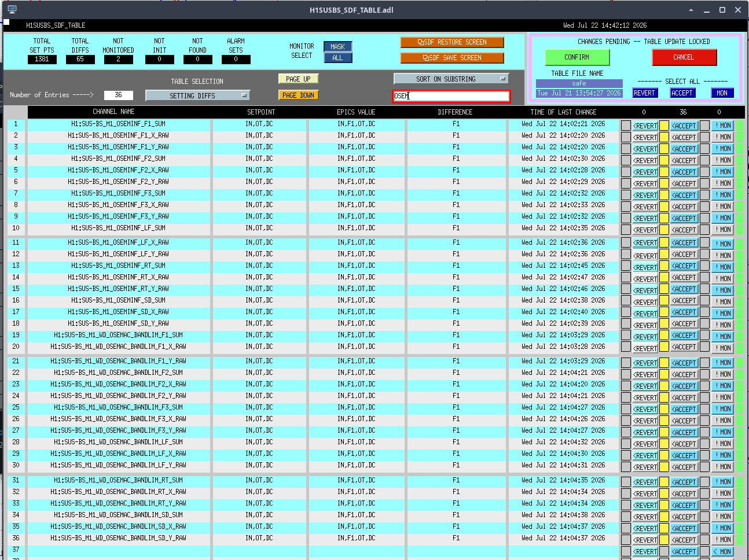Toggle < MON on empty row 37
Image resolution: width=749 pixels, height=560 pixels.
click(722, 551)
